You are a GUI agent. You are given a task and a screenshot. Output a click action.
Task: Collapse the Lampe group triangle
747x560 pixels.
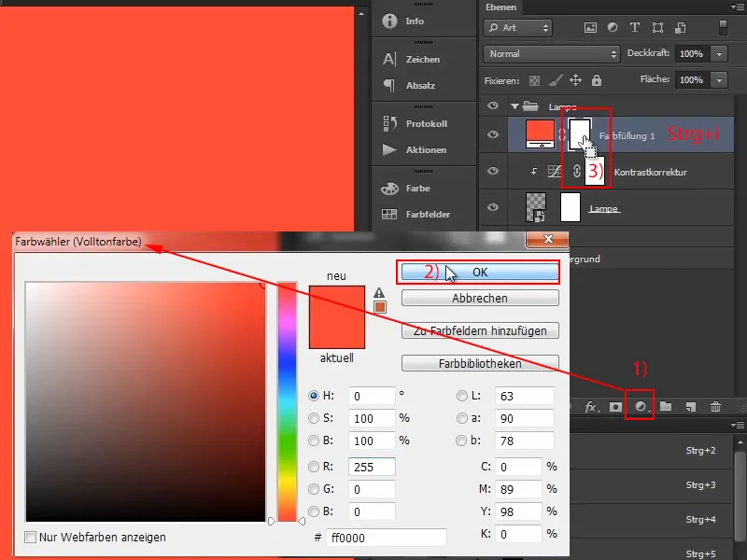click(514, 106)
